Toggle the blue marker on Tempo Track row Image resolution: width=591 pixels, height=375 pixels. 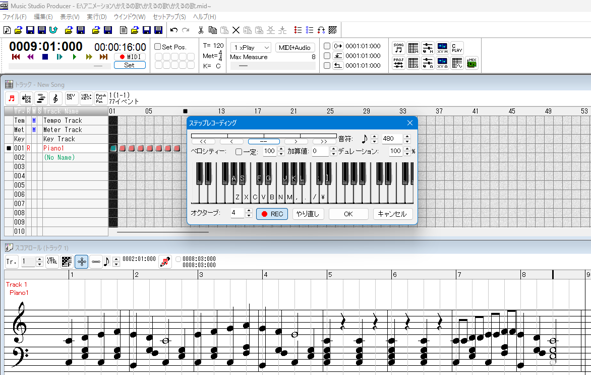click(34, 121)
